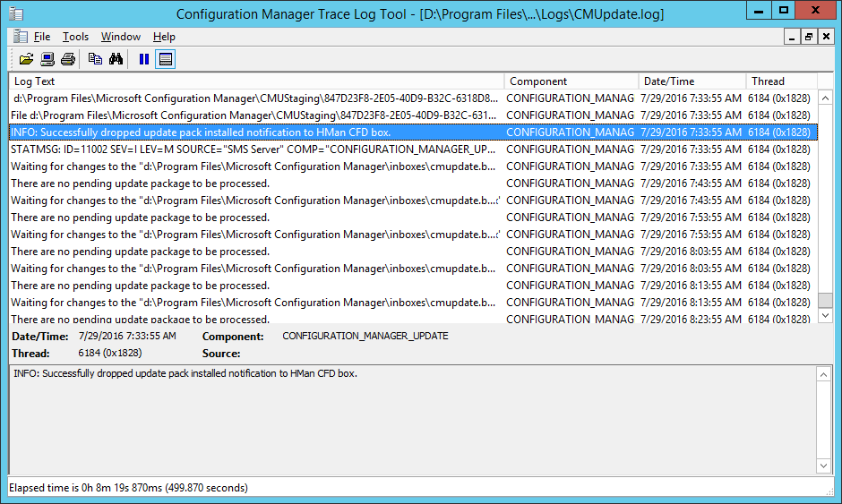Click the detail pane scroll-down arrow
Viewport: 842px width, 504px height.
(x=824, y=466)
